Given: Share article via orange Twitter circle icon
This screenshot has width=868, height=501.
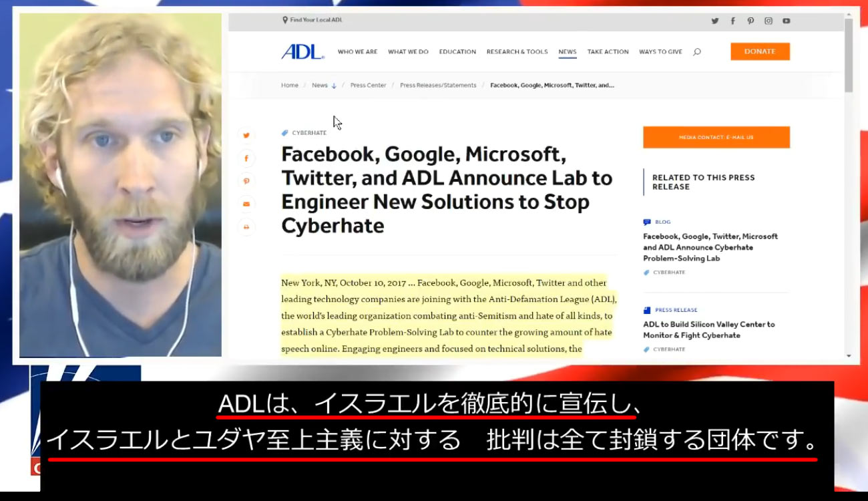Looking at the screenshot, I should point(246,135).
